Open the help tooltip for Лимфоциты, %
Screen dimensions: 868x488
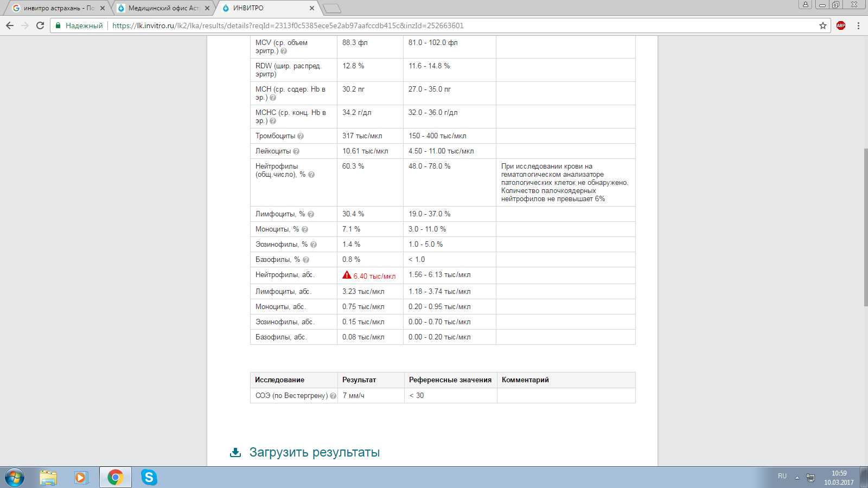tap(311, 214)
